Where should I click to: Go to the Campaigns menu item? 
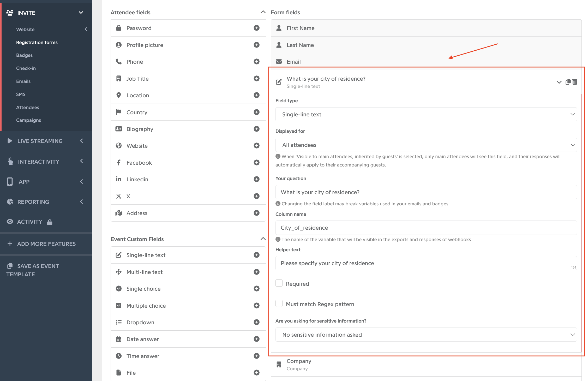point(28,120)
